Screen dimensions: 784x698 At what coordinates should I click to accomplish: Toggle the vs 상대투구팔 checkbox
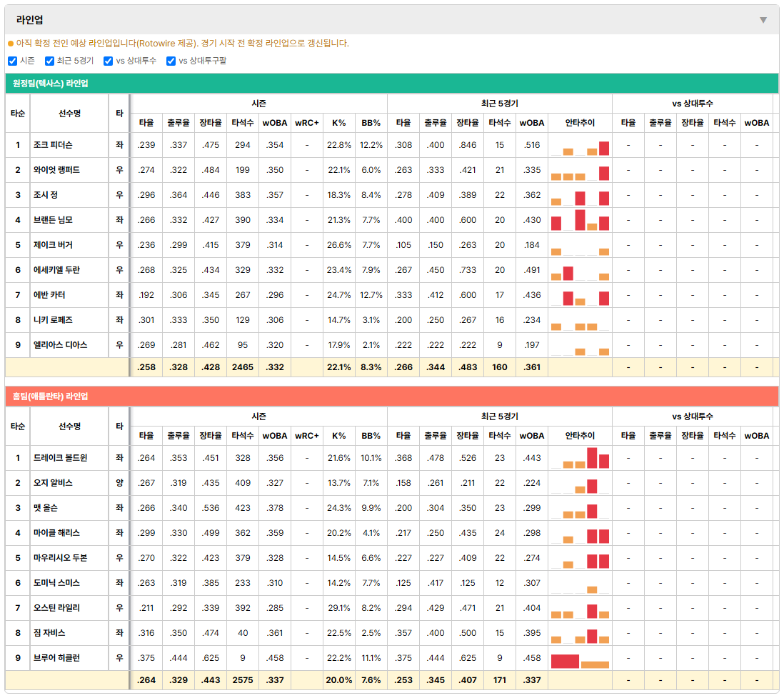tap(171, 61)
